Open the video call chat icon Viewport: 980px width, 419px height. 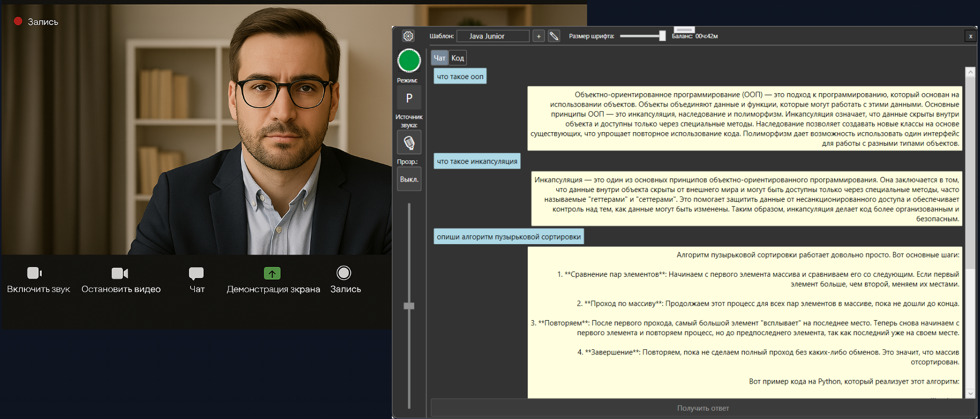click(x=196, y=273)
